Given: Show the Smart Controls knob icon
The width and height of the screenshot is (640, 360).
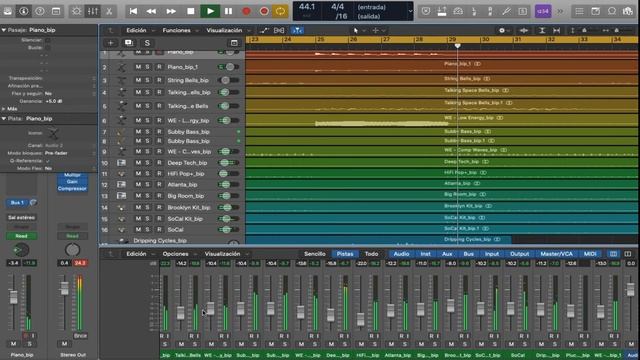Looking at the screenshot, I should click(76, 11).
